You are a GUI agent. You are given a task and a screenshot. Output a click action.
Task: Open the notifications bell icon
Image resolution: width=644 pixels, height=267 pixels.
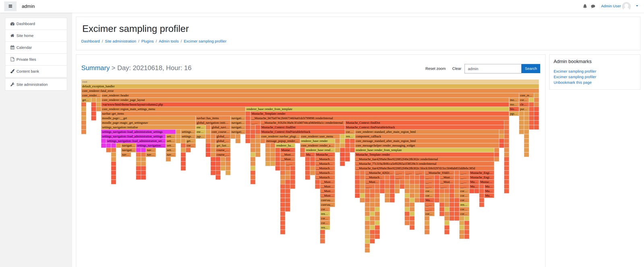585,6
